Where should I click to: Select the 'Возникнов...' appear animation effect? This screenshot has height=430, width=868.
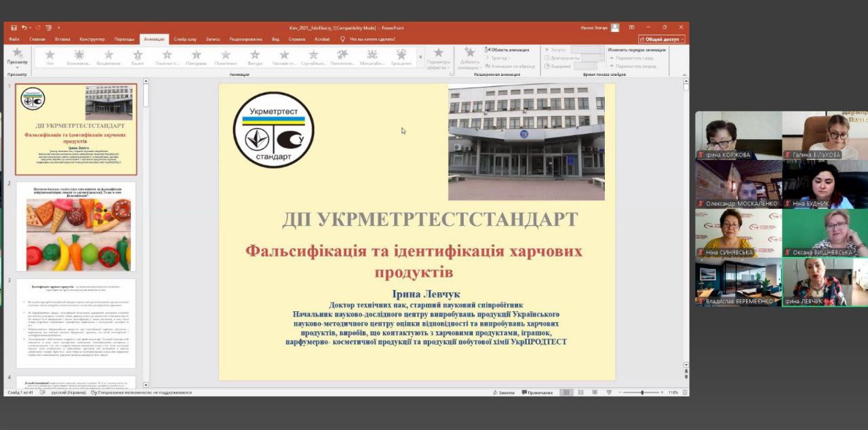tap(79, 58)
